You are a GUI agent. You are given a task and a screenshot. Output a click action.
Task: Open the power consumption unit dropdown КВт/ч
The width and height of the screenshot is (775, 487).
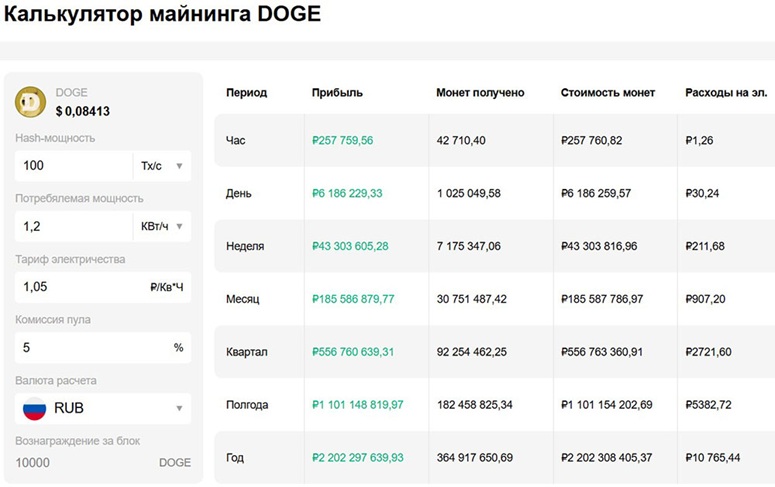162,226
